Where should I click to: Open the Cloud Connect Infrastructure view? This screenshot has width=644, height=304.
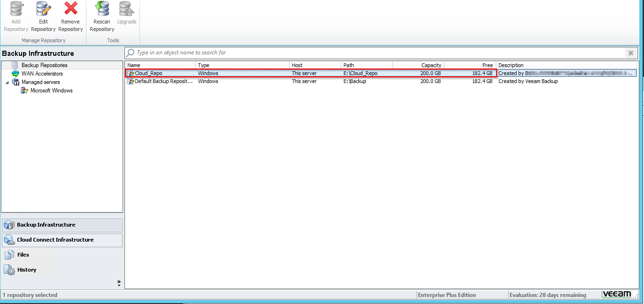[x=62, y=240]
